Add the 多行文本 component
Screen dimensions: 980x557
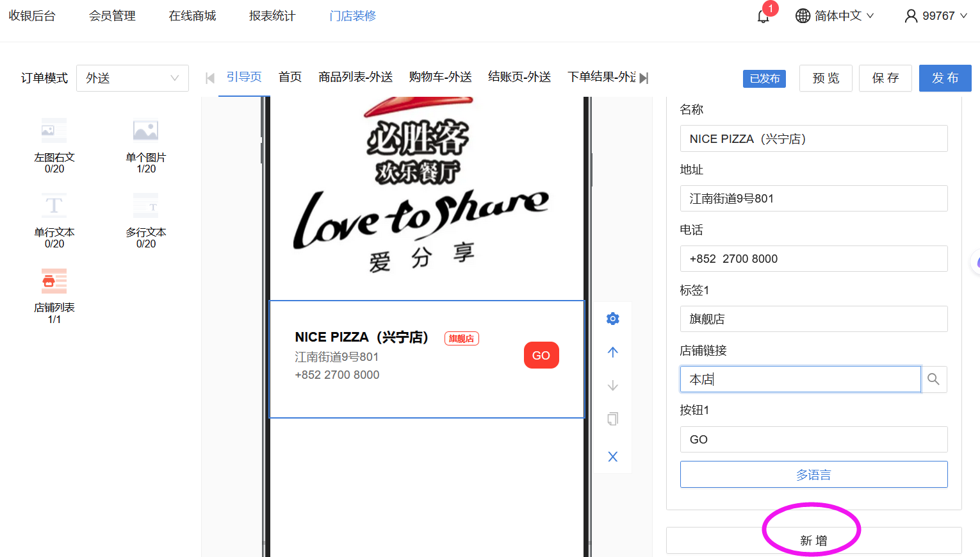pyautogui.click(x=146, y=220)
